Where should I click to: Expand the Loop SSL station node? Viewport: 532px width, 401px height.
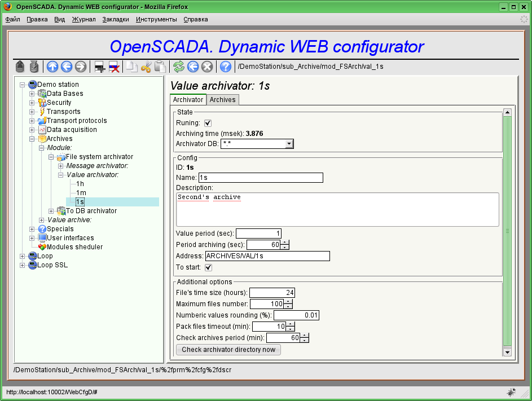[23, 265]
